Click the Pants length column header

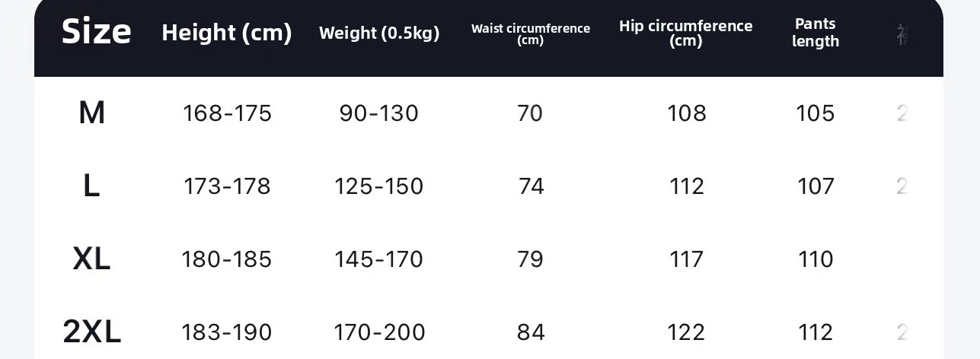816,33
